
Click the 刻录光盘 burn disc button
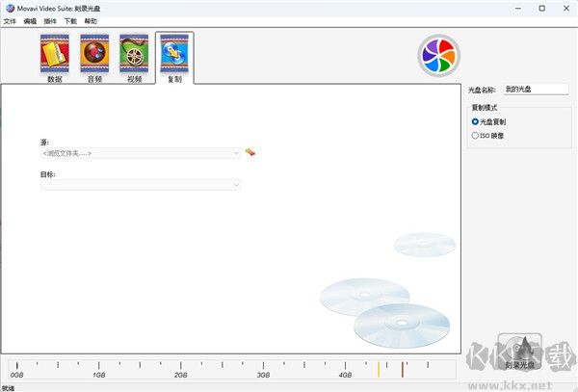520,352
